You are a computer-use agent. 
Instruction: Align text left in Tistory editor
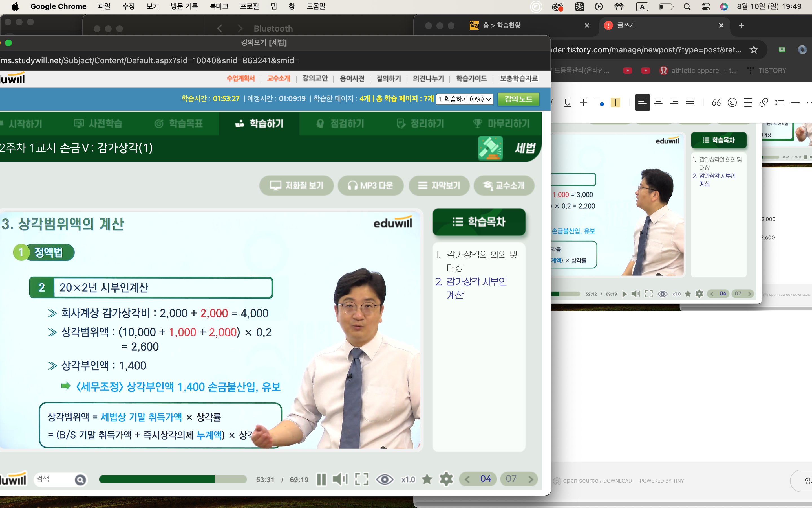[x=642, y=102]
